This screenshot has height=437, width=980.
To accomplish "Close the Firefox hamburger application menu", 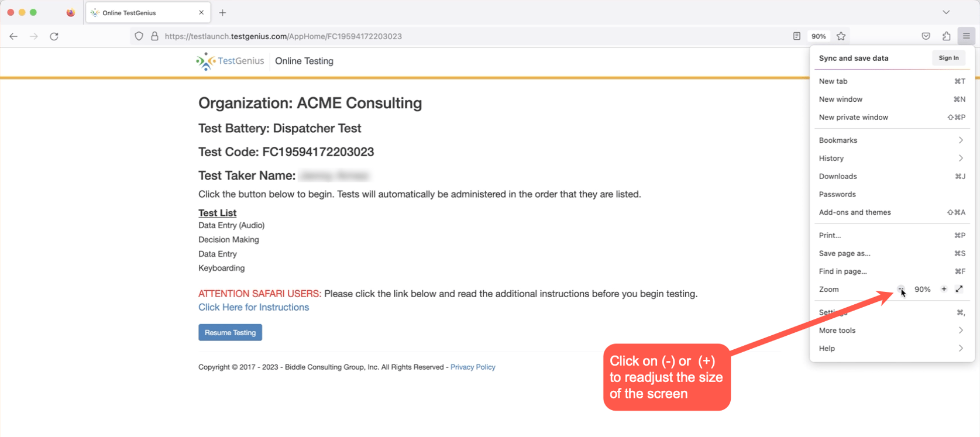I will (x=966, y=36).
